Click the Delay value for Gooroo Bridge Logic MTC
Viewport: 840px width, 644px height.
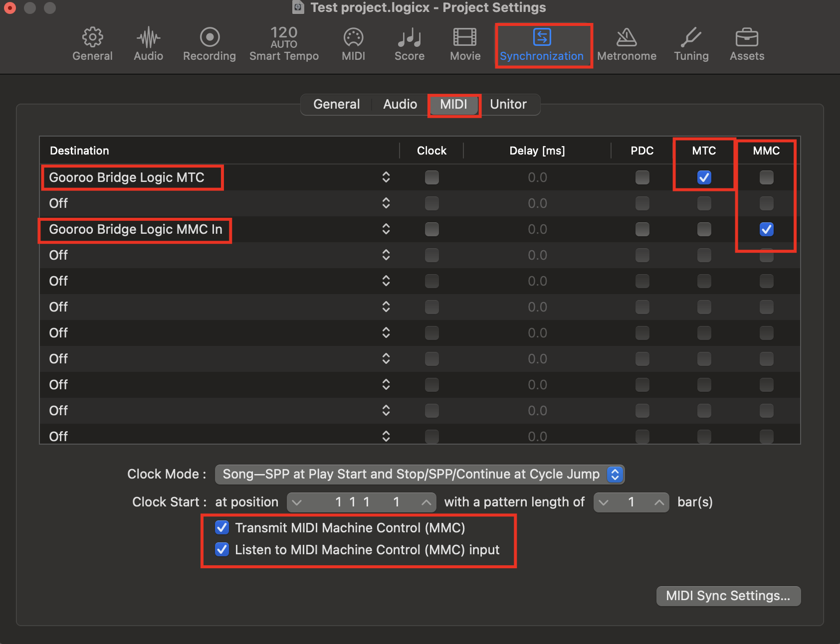(537, 177)
